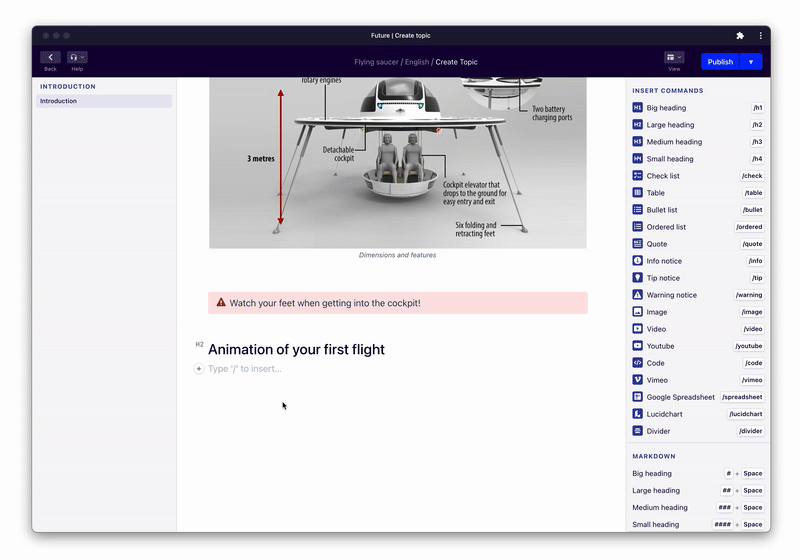Screen dimensions: 800x560
Task: Open the three-dot window menu
Action: 760,36
